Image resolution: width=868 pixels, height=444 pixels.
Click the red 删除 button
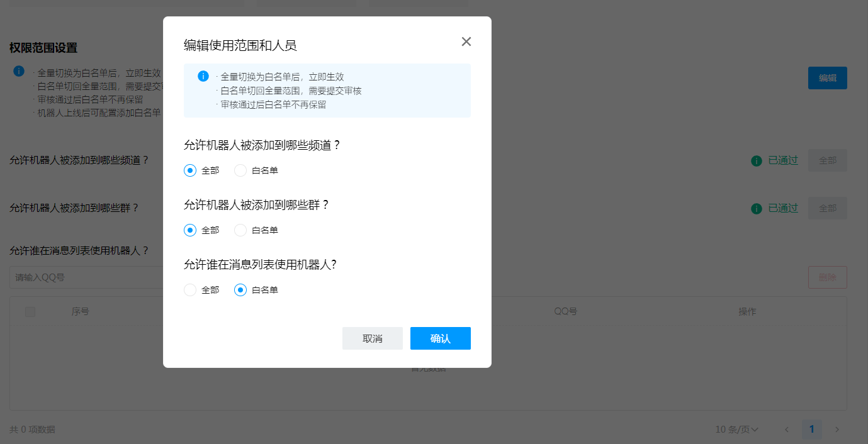(827, 277)
